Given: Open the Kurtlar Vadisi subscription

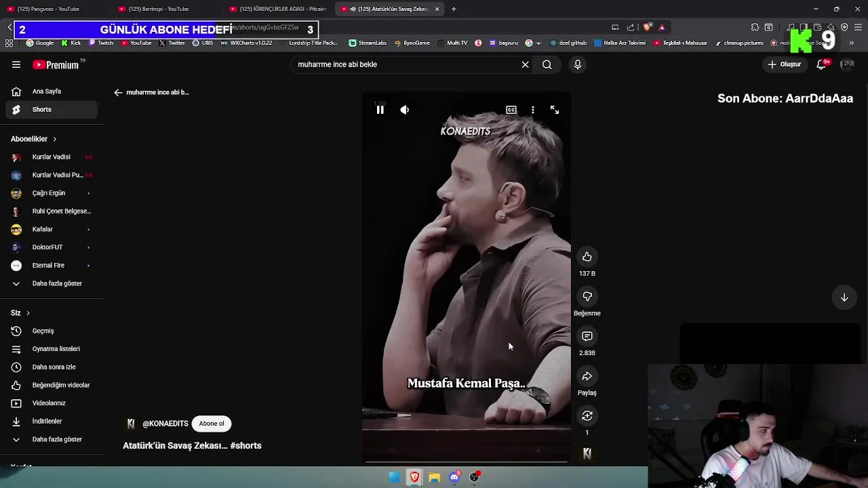Looking at the screenshot, I should click(52, 157).
